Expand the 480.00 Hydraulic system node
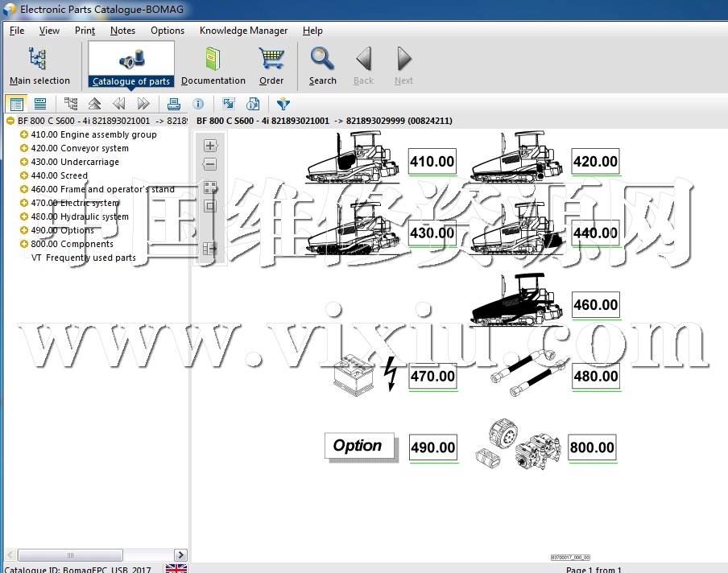 click(24, 217)
